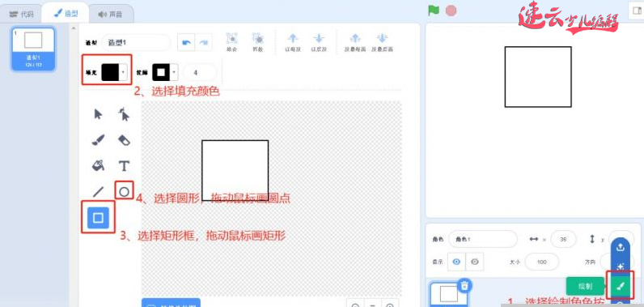The height and width of the screenshot is (307, 644).
Task: Click the sprite name field 角色1
Action: click(482, 239)
